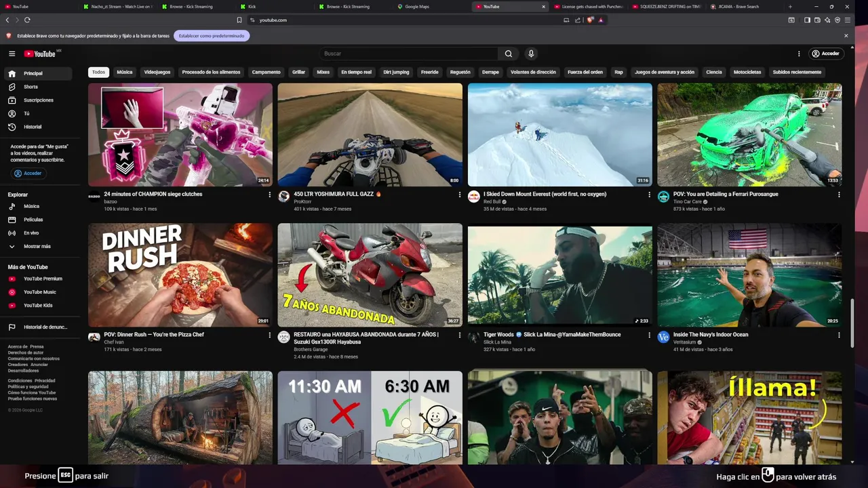Open options menu for Navy's Indoor Ocean video
This screenshot has width=868, height=488.
tap(839, 335)
